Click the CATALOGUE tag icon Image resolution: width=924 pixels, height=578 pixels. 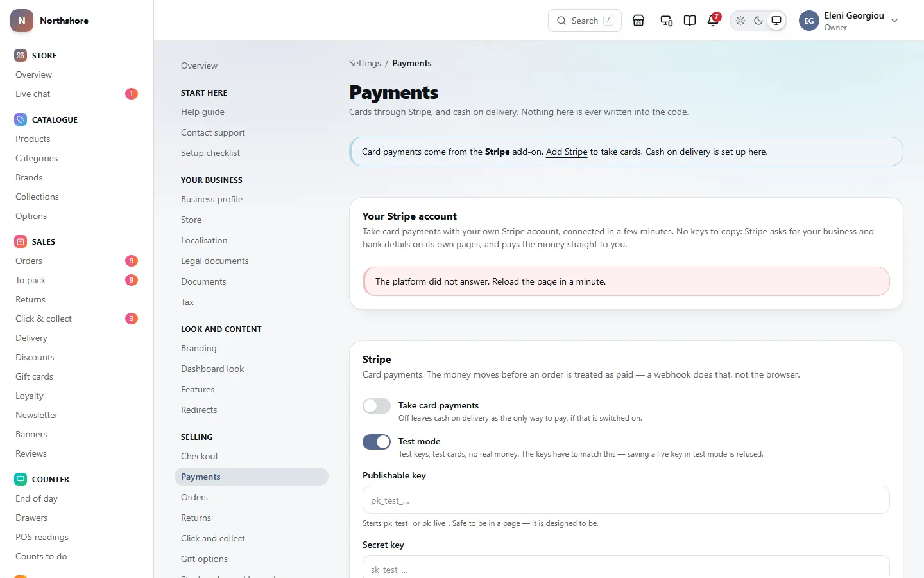[x=21, y=119]
